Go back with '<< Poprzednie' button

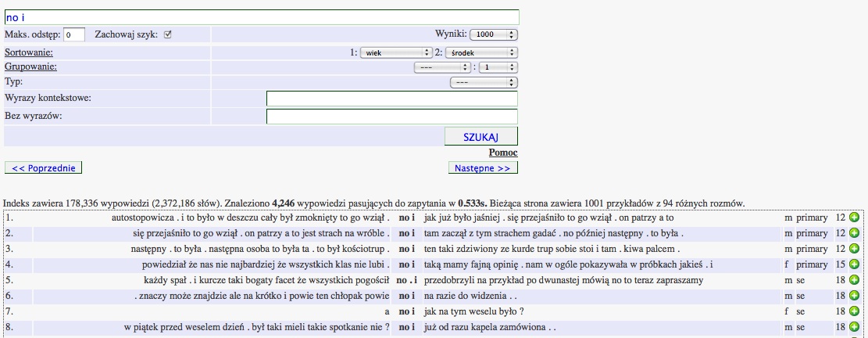43,167
